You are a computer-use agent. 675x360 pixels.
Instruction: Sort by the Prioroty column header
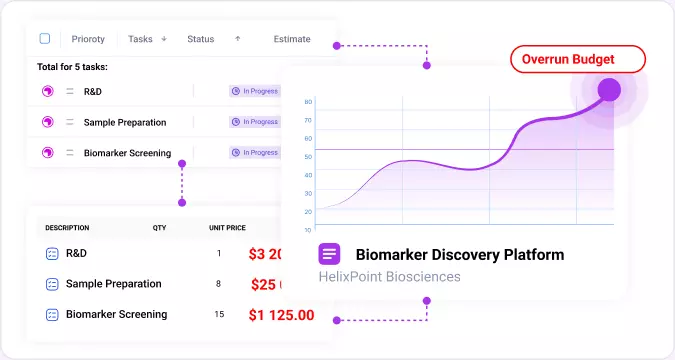click(88, 39)
